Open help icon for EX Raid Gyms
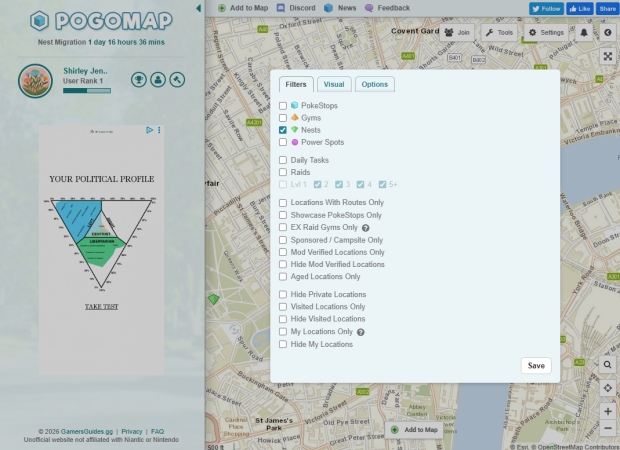 pyautogui.click(x=366, y=228)
